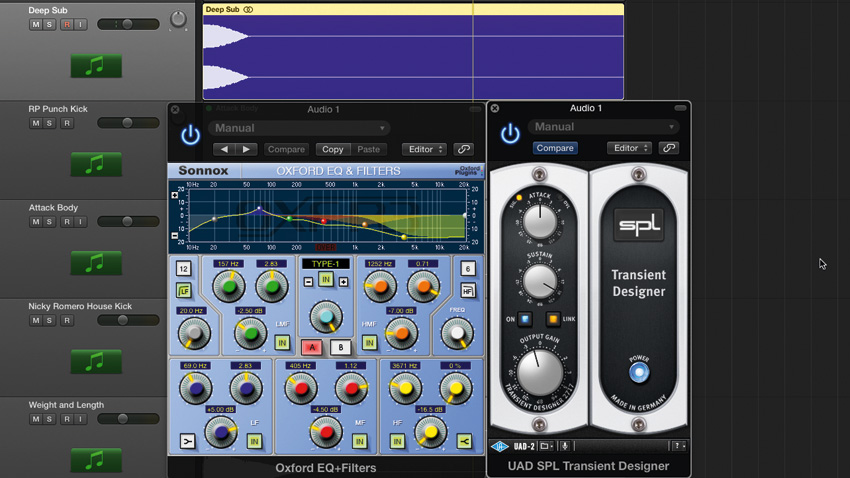Select previous EQ type with minus beside IN
Screen dimensions: 850x478
[308, 282]
